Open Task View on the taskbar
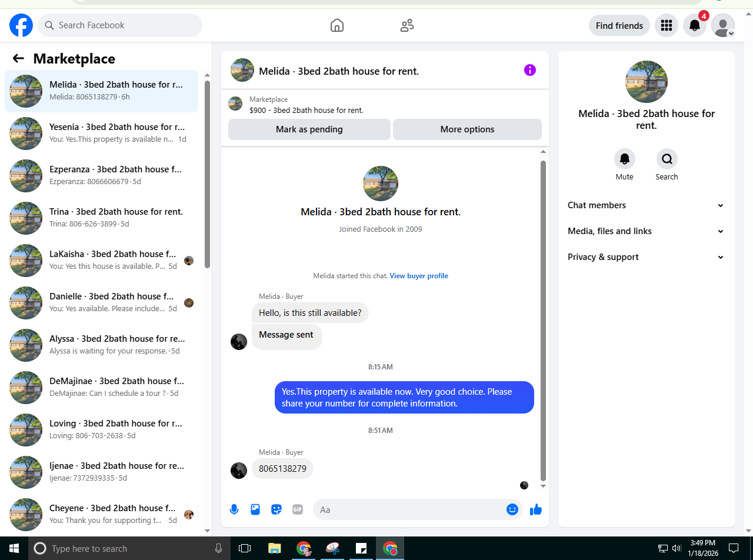Viewport: 753px width, 560px height. tap(245, 548)
